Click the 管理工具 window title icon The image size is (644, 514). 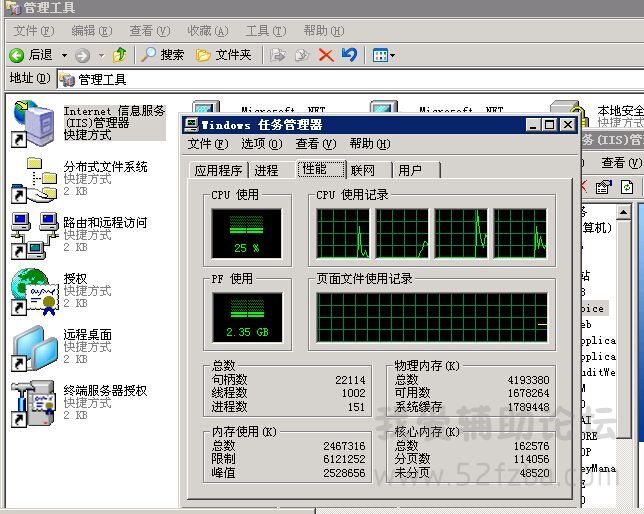[13, 7]
